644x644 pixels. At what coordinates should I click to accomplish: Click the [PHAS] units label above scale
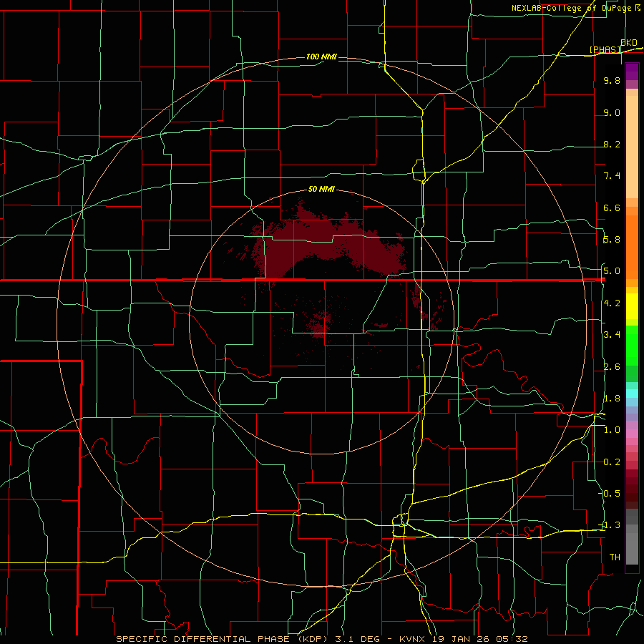coord(605,49)
